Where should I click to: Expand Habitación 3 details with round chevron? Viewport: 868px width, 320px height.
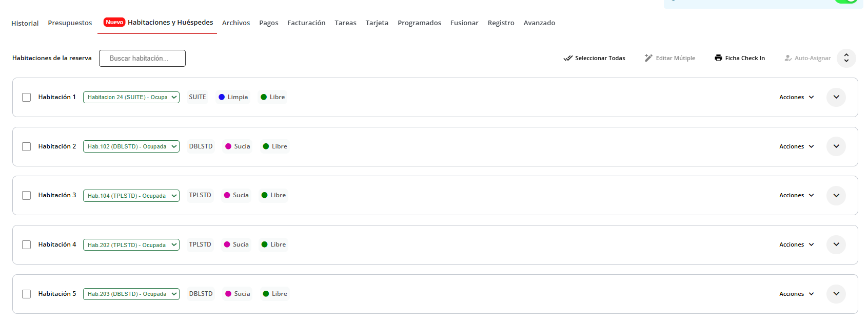pyautogui.click(x=836, y=195)
